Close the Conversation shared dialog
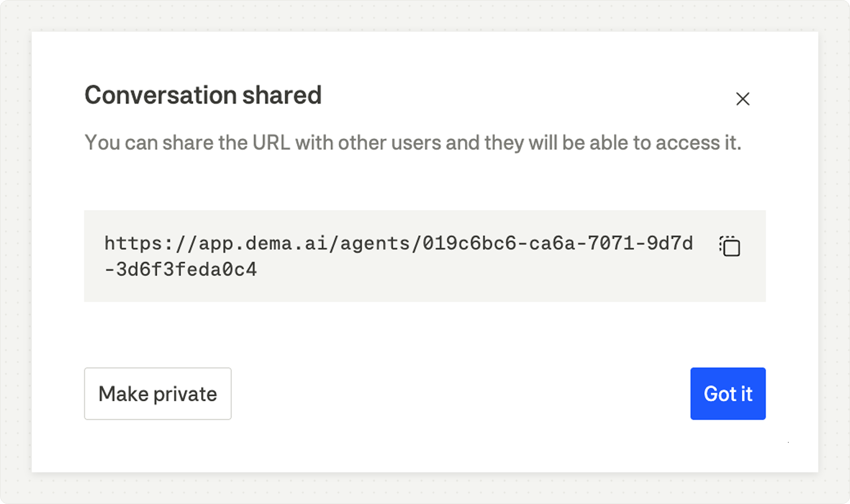 [x=742, y=99]
